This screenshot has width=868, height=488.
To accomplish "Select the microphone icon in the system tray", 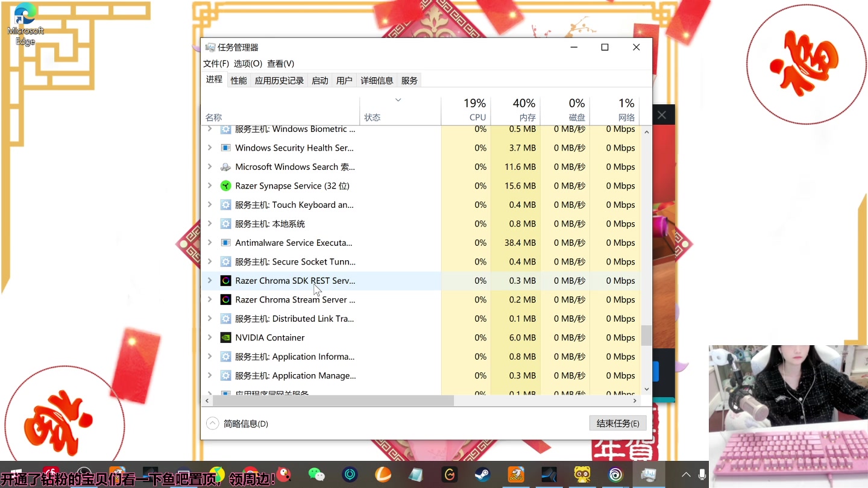I will click(x=701, y=474).
